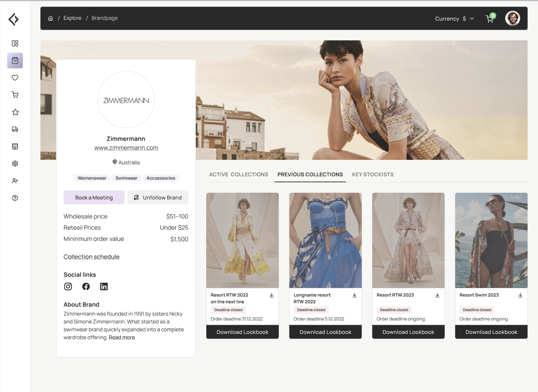Open favorites heart icon in sidebar
The height and width of the screenshot is (392, 538).
pos(15,78)
